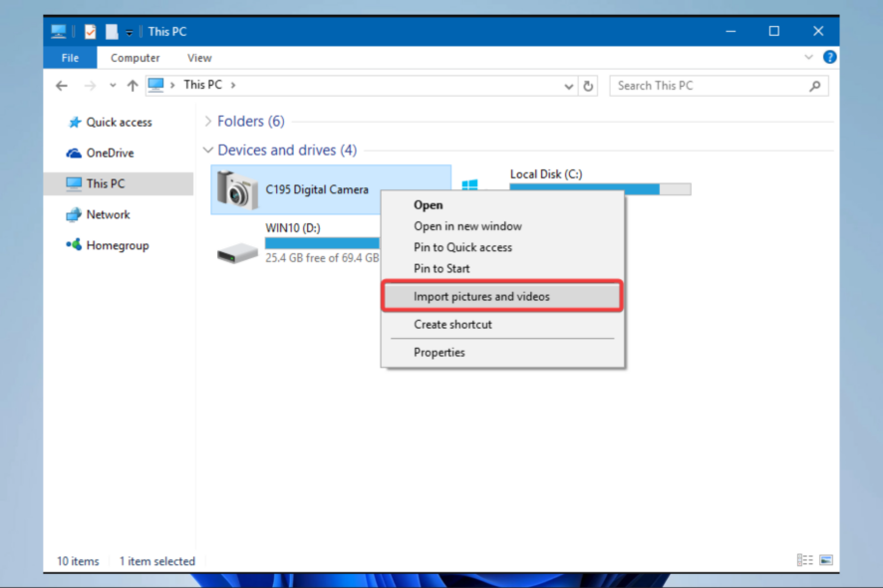The width and height of the screenshot is (883, 588).
Task: Go back with the Back arrow
Action: tap(62, 86)
